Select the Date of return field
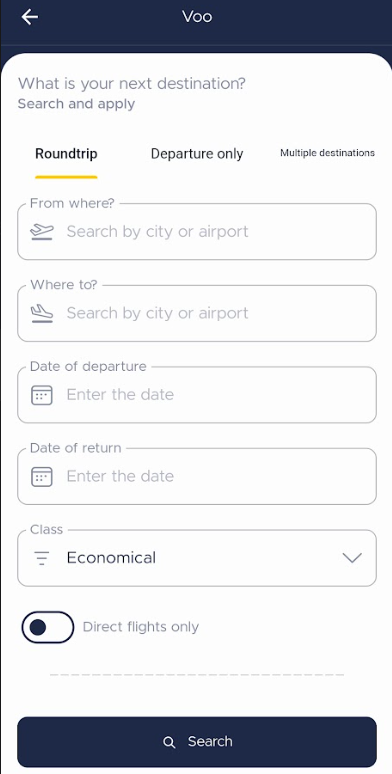 coord(197,476)
